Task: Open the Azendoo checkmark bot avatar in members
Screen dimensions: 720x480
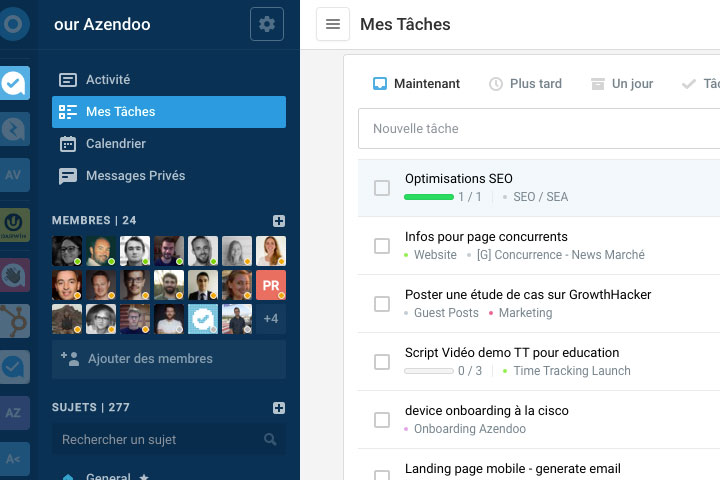Action: point(203,319)
